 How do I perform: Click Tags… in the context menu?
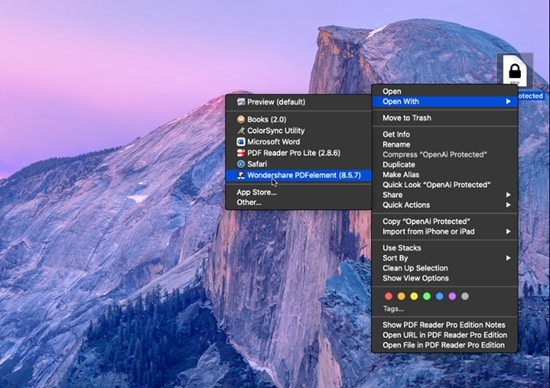[393, 309]
